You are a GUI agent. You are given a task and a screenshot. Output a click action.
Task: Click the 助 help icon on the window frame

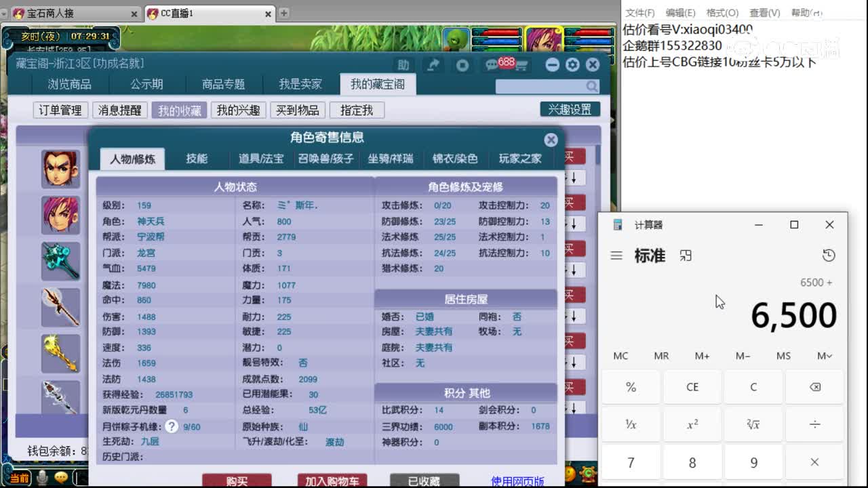[405, 64]
